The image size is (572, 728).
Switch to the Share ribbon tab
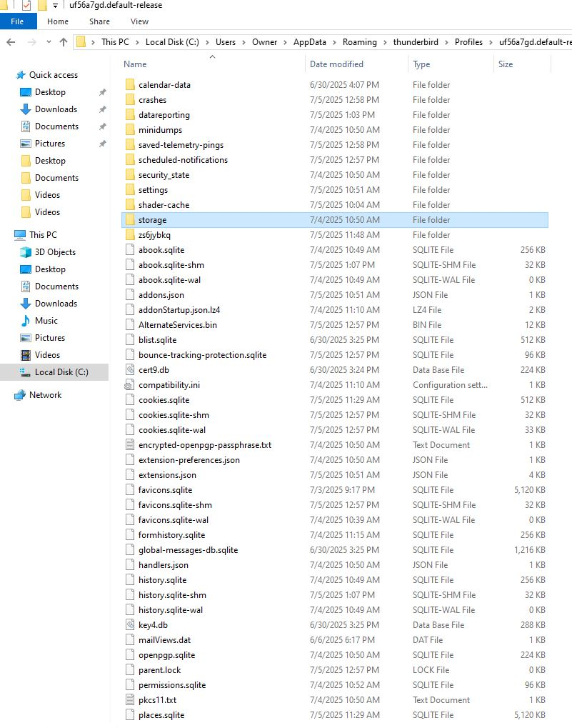click(99, 21)
